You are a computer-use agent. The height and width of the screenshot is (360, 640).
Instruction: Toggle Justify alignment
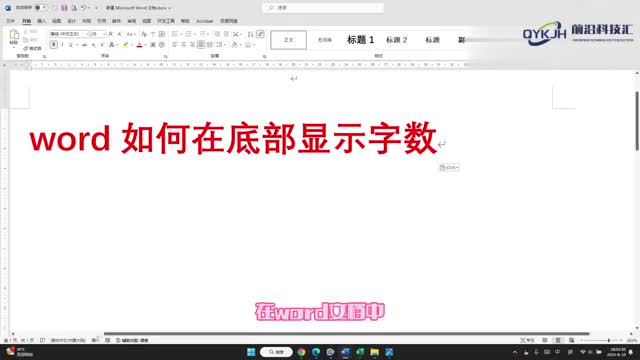201,45
